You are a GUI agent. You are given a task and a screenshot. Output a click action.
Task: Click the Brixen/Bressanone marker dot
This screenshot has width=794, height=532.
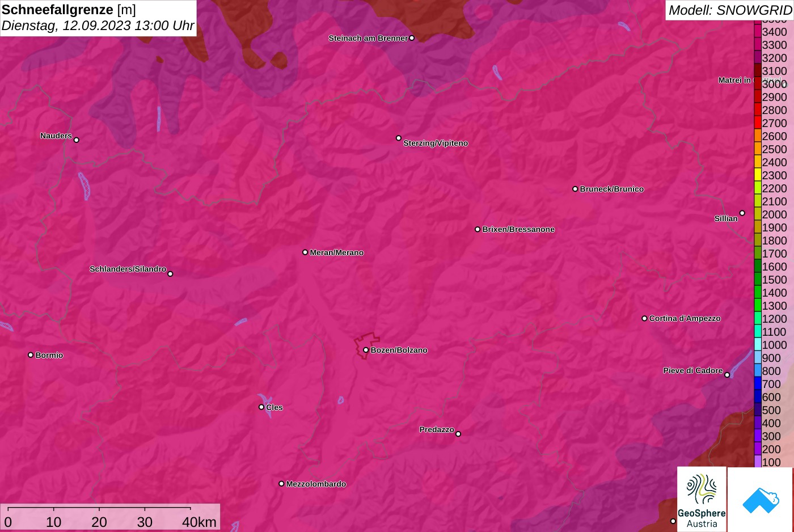[478, 229]
